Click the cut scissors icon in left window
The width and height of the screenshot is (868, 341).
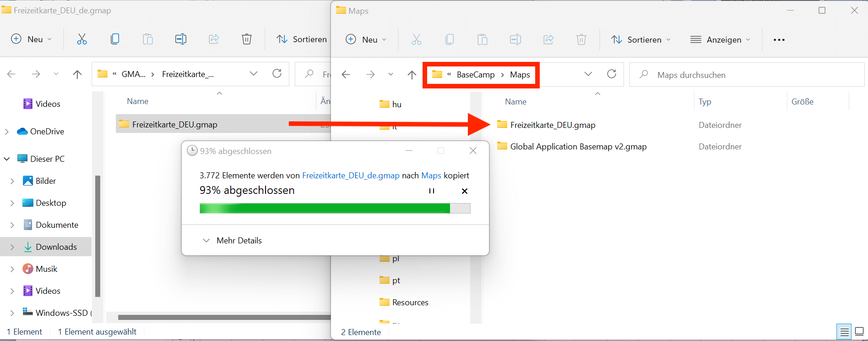click(x=82, y=39)
